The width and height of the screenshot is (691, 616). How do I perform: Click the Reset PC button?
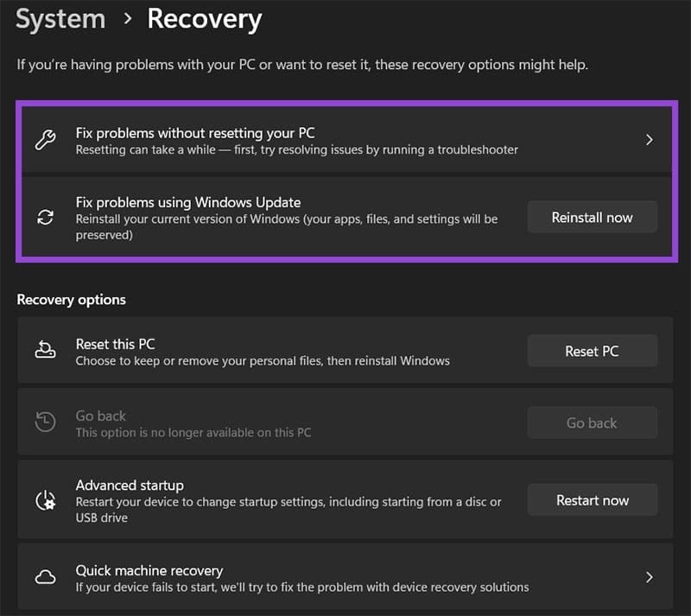coord(593,351)
